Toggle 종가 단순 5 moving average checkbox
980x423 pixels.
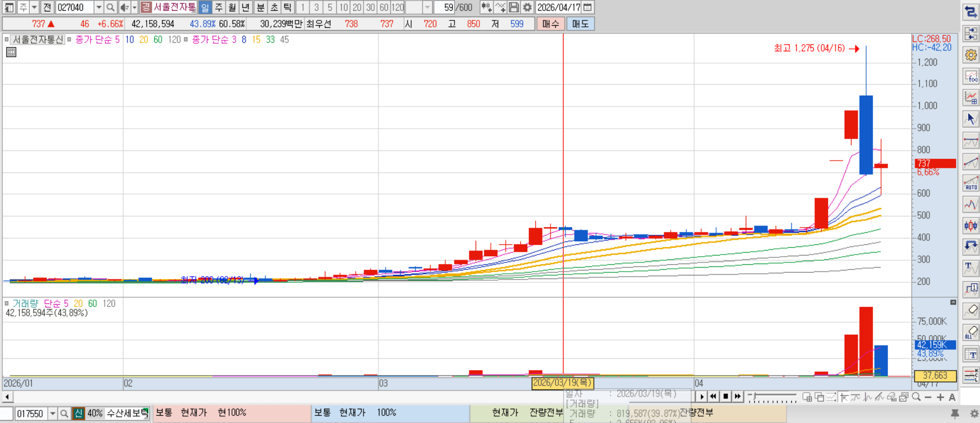point(69,39)
